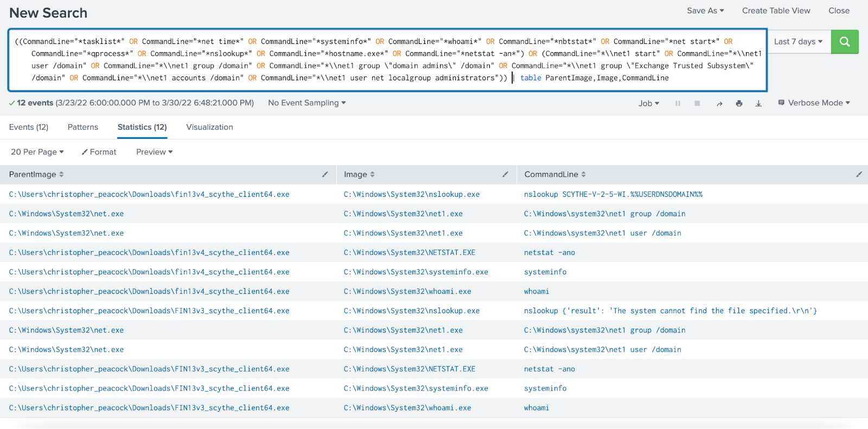The image size is (868, 429).
Task: Print the search results
Action: pyautogui.click(x=739, y=103)
